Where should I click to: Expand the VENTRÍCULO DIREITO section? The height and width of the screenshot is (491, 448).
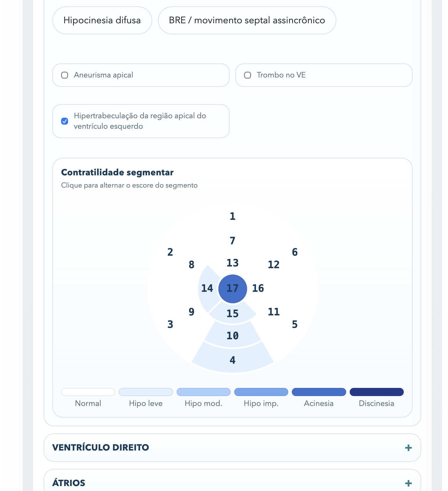pos(232,448)
